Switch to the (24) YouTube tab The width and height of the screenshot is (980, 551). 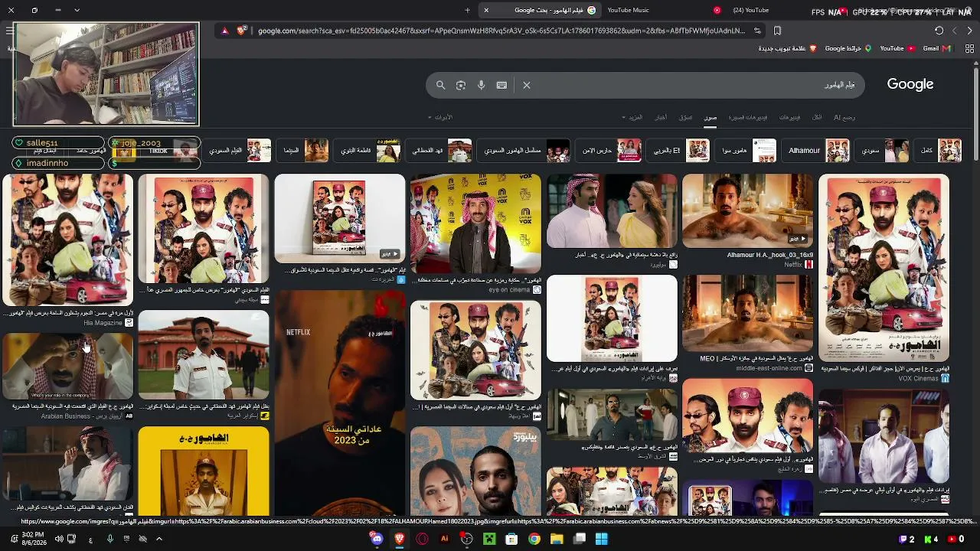[x=750, y=10]
